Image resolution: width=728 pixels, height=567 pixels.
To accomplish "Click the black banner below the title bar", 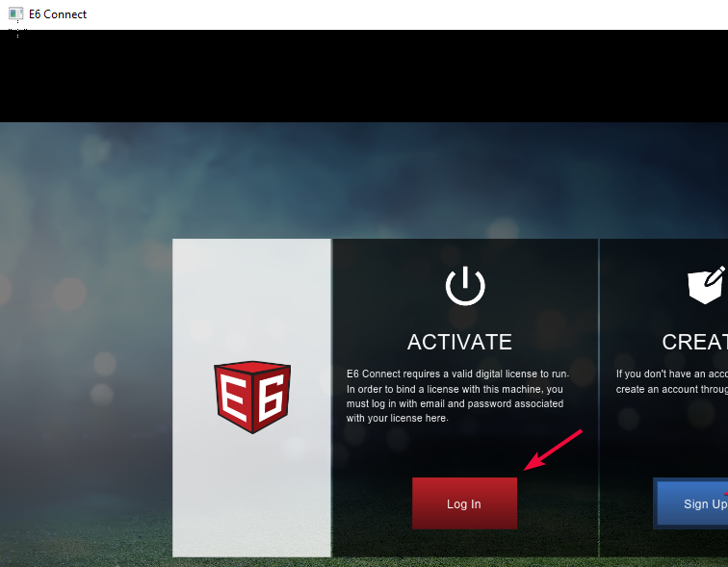I will [x=364, y=77].
